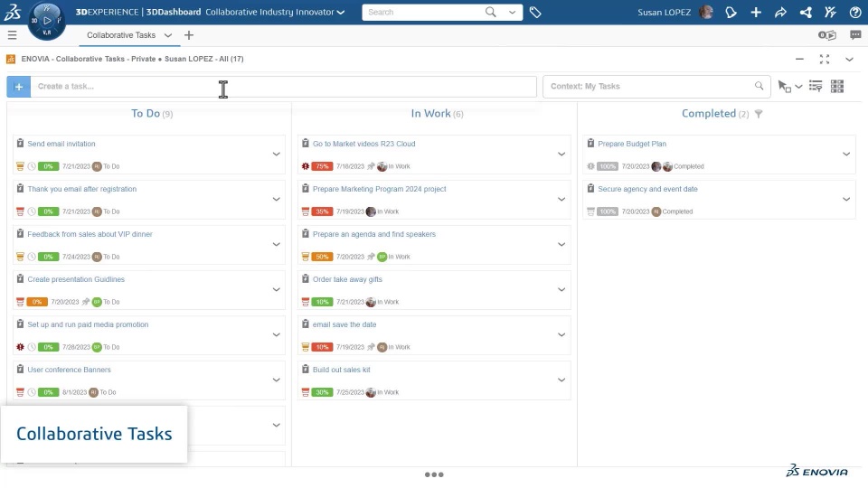
Task: Click the Create a task input field
Action: click(283, 87)
